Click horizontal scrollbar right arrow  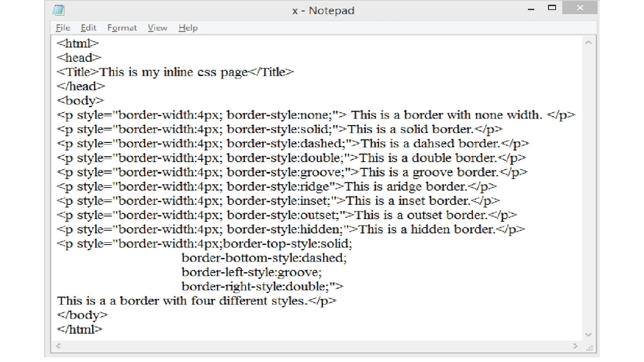pyautogui.click(x=575, y=346)
